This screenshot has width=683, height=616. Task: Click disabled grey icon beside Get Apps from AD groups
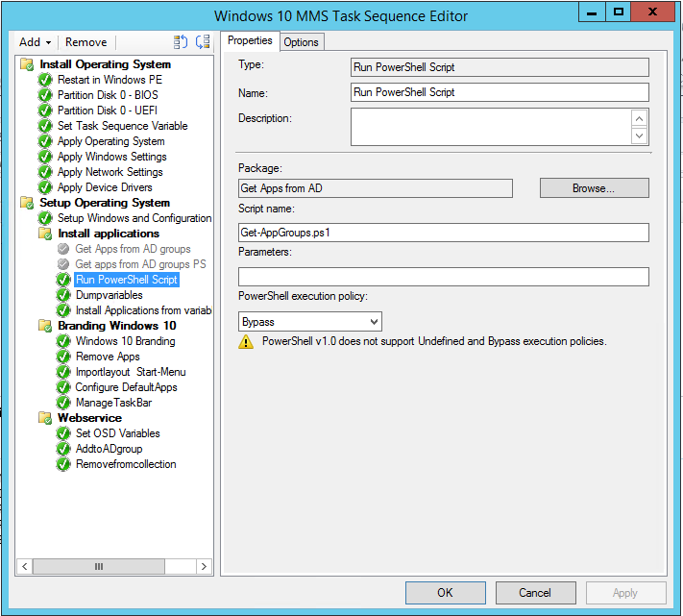click(x=63, y=249)
